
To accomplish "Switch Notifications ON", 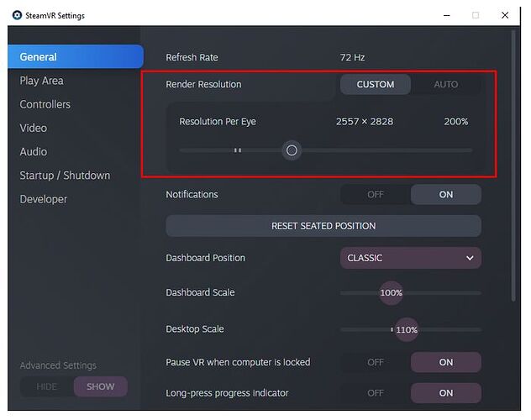I will point(445,195).
